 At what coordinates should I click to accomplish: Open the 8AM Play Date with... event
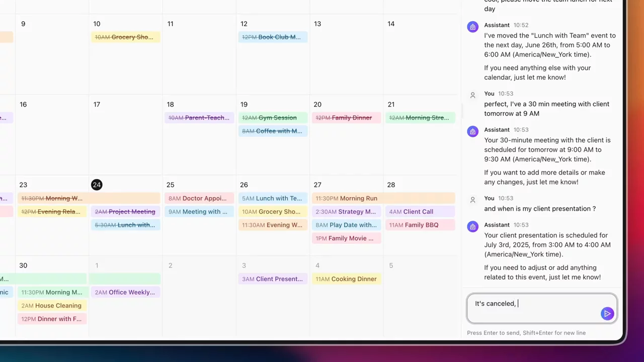click(347, 225)
